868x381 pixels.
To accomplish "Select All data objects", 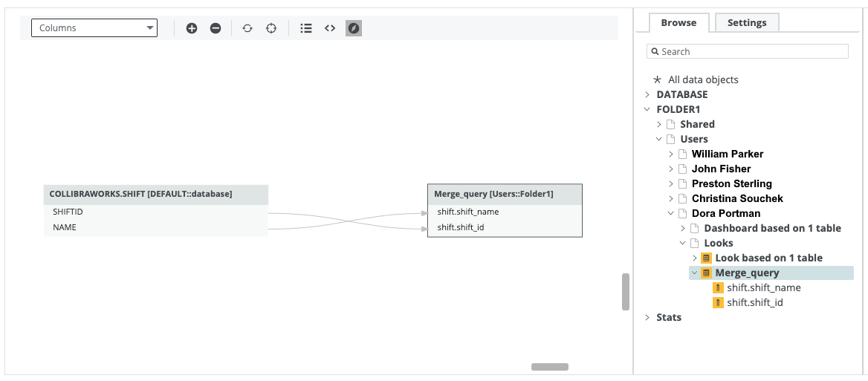I will pos(702,79).
